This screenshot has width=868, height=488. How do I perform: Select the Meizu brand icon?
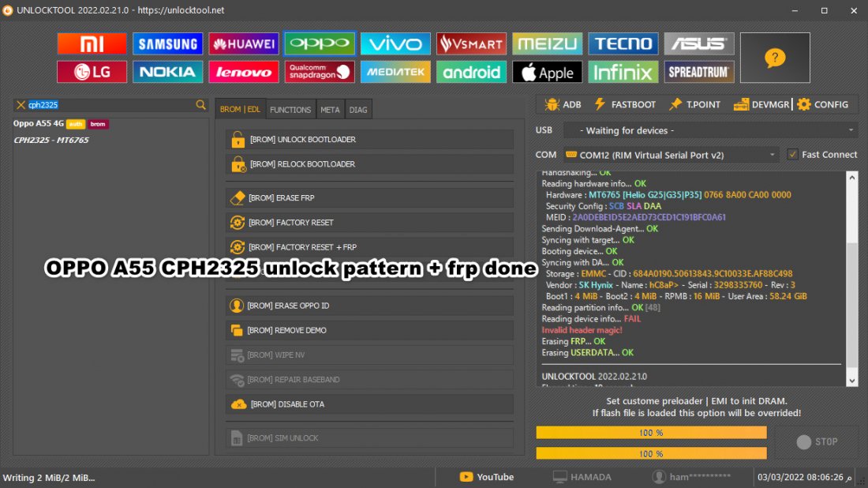[x=547, y=43]
